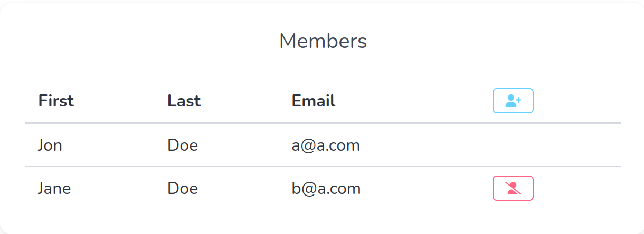Click the empty action cell in Jon's row
The image size is (644, 234).
(513, 145)
